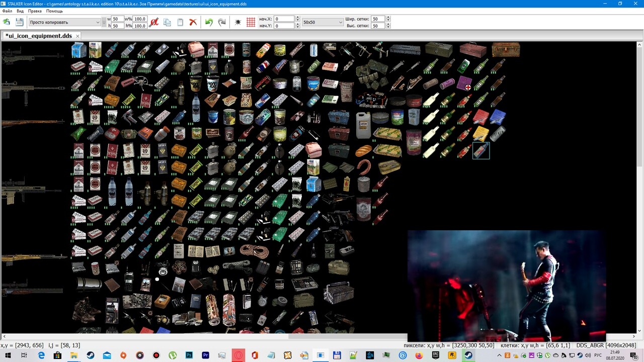Toggle the U lock button beside width

pos(104,22)
